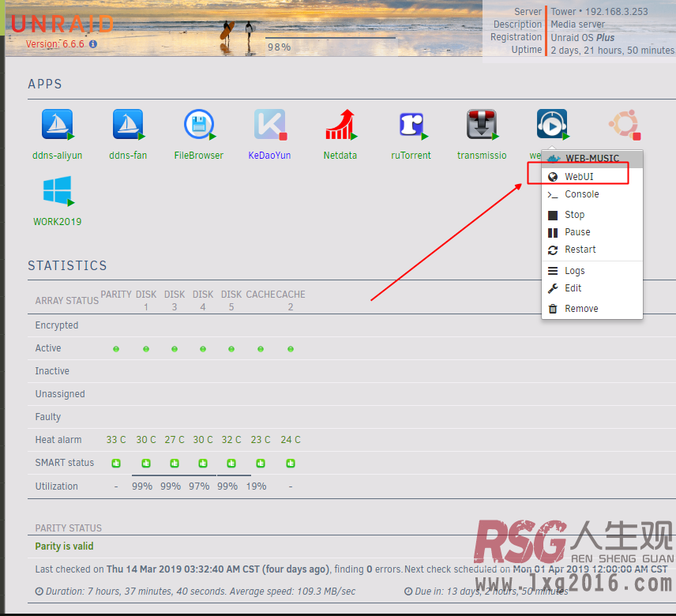Click first Cache SMART status icon

click(x=261, y=464)
